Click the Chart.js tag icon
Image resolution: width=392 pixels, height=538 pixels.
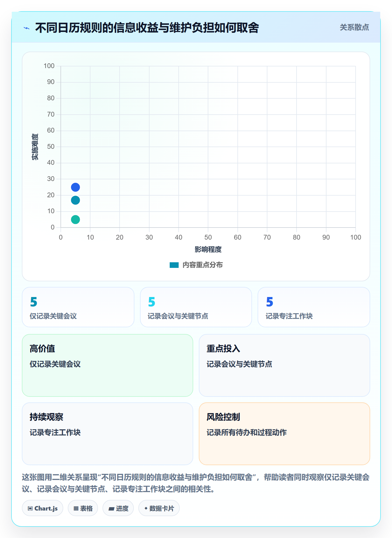coord(30,509)
